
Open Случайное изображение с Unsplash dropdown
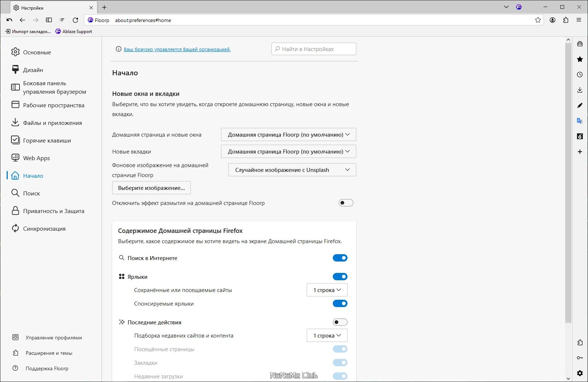pos(292,170)
